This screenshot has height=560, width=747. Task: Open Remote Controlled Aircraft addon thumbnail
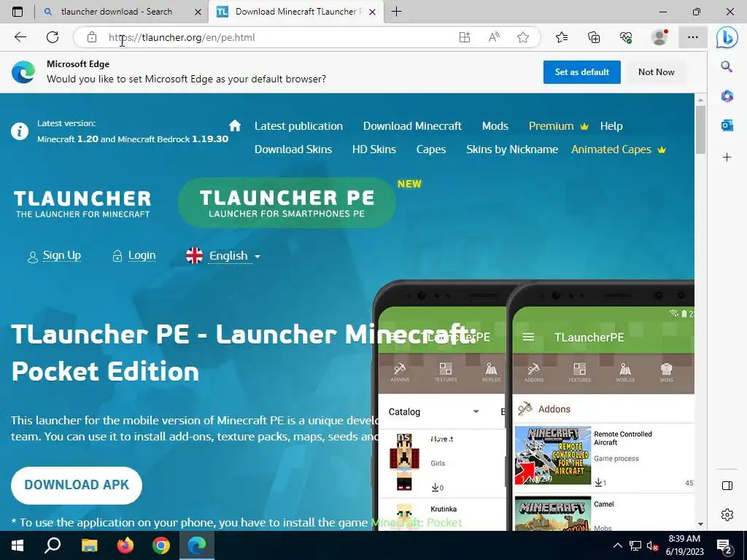coord(553,455)
